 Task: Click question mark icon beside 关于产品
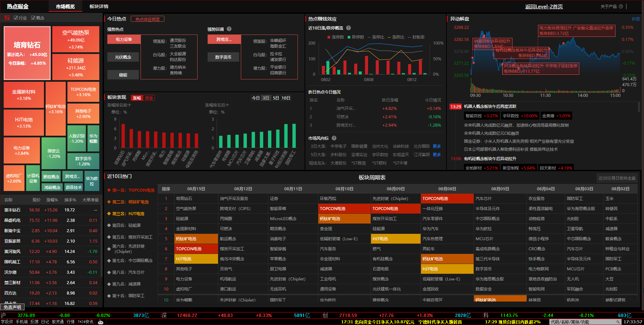pyautogui.click(x=621, y=6)
